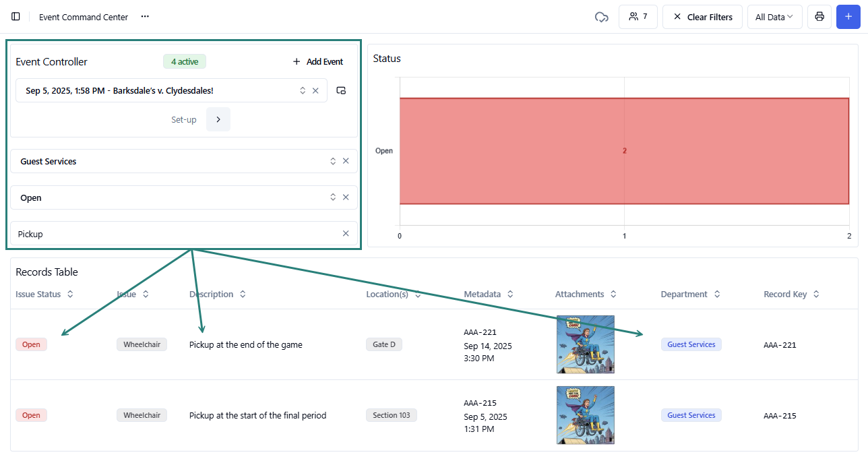Click the cloud sync status icon
The width and height of the screenshot is (868, 465).
pyautogui.click(x=601, y=17)
